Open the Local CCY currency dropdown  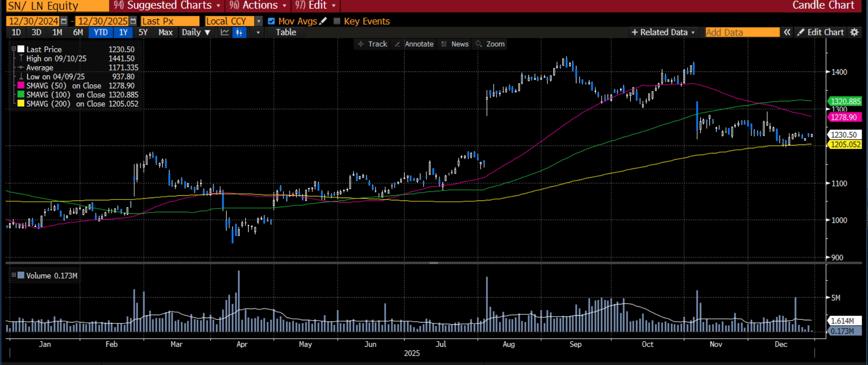tap(259, 21)
